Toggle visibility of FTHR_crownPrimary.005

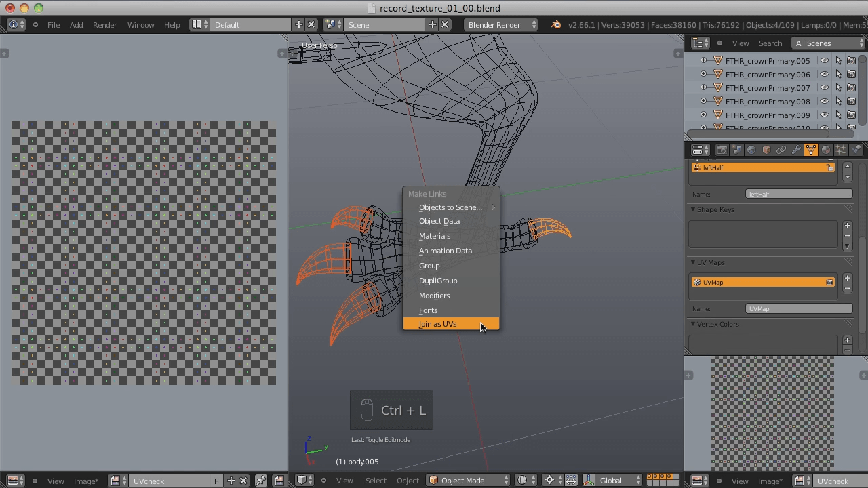coord(825,60)
